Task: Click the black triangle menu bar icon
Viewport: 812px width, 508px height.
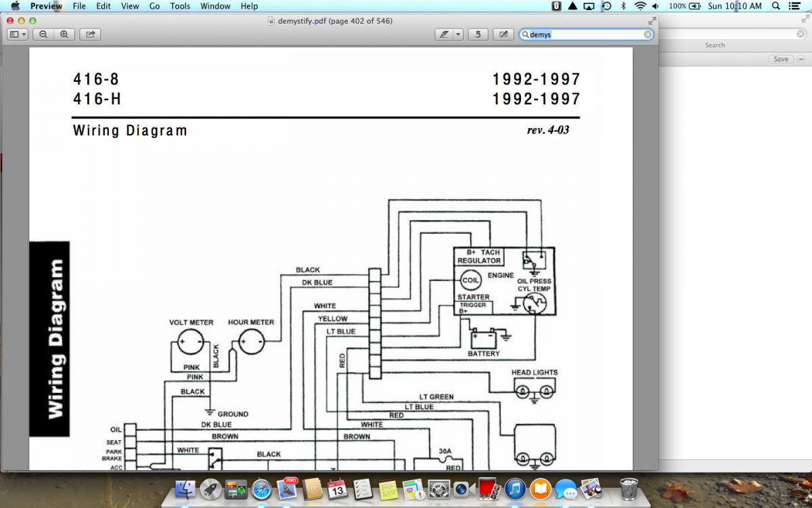Action: coord(572,6)
